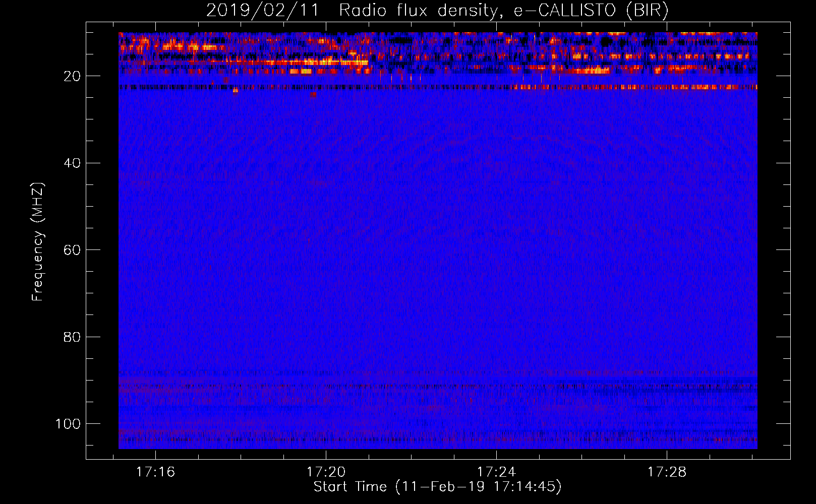Click the 40 frequency tick label

[72, 163]
